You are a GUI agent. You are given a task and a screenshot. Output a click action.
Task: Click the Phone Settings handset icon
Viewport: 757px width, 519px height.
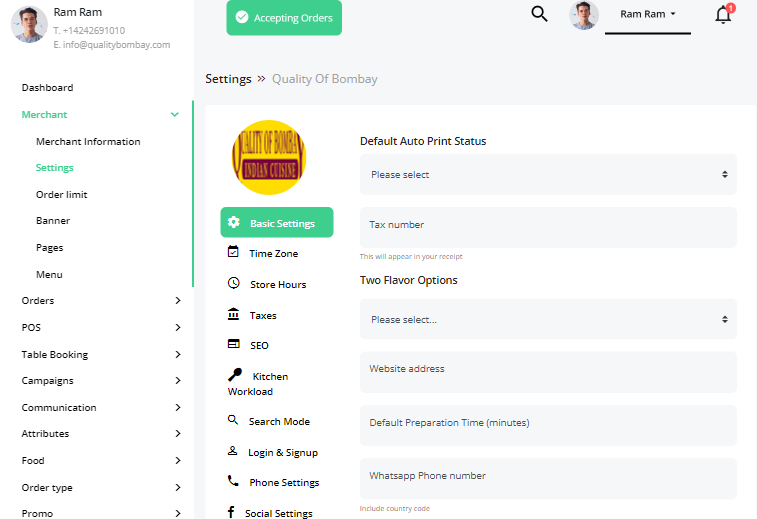point(233,482)
